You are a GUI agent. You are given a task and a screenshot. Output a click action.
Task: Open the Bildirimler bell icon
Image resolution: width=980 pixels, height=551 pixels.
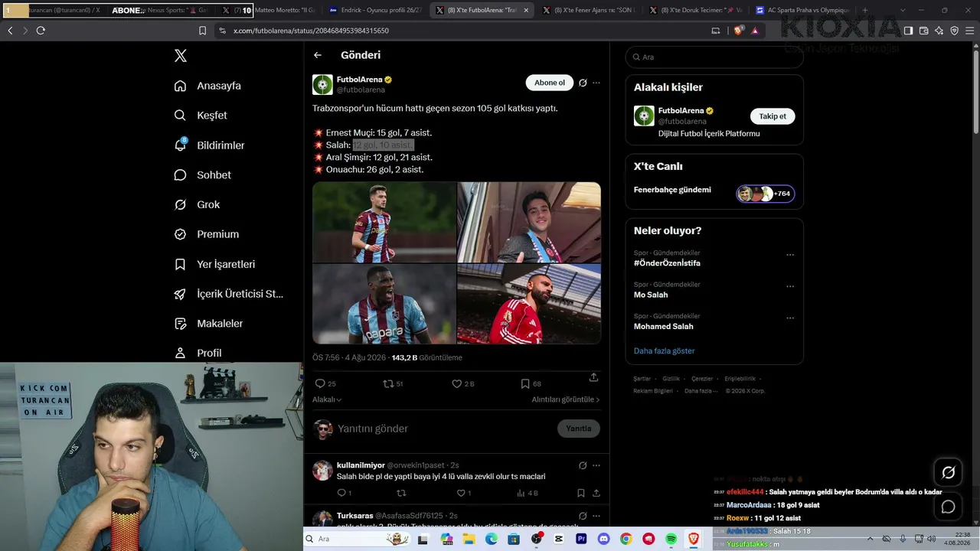pos(181,145)
